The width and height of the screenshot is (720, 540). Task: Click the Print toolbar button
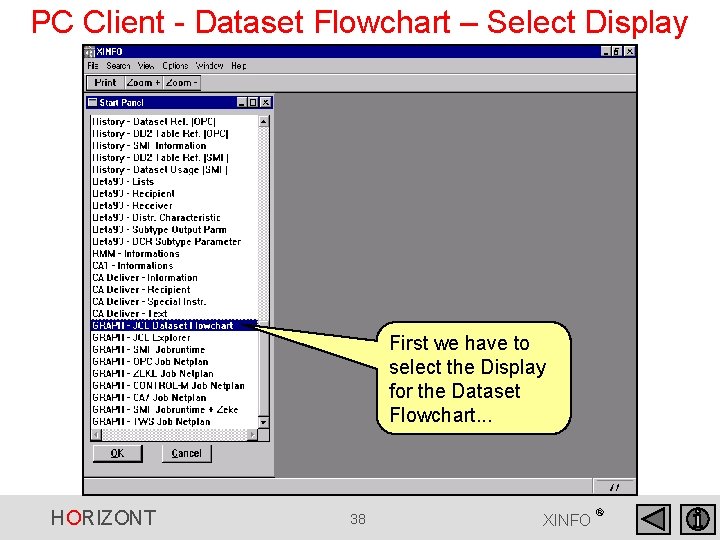105,83
